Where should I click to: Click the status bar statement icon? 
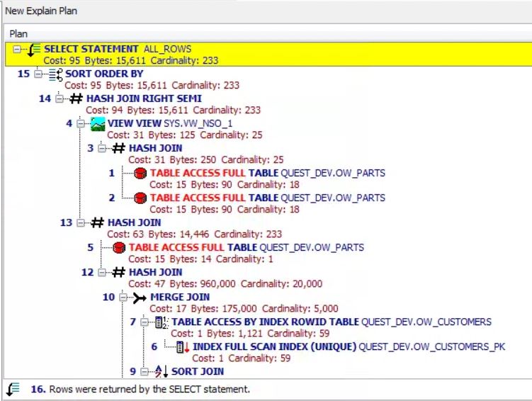tap(13, 389)
